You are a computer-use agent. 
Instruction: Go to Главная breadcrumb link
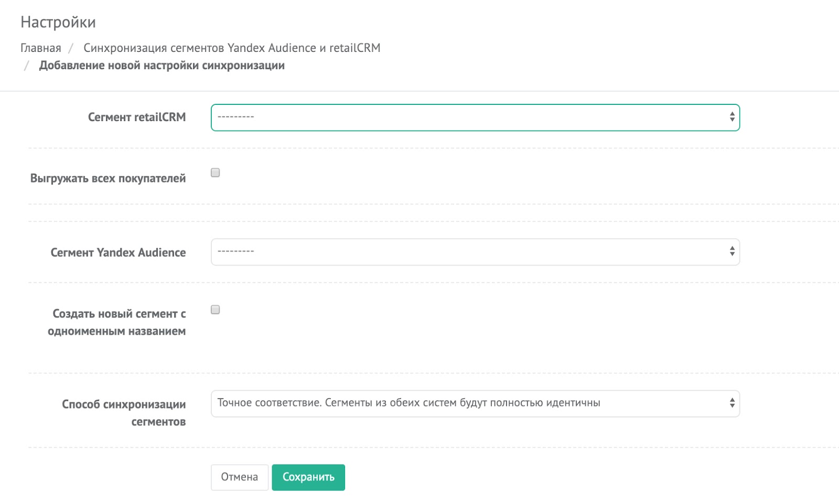tap(41, 48)
